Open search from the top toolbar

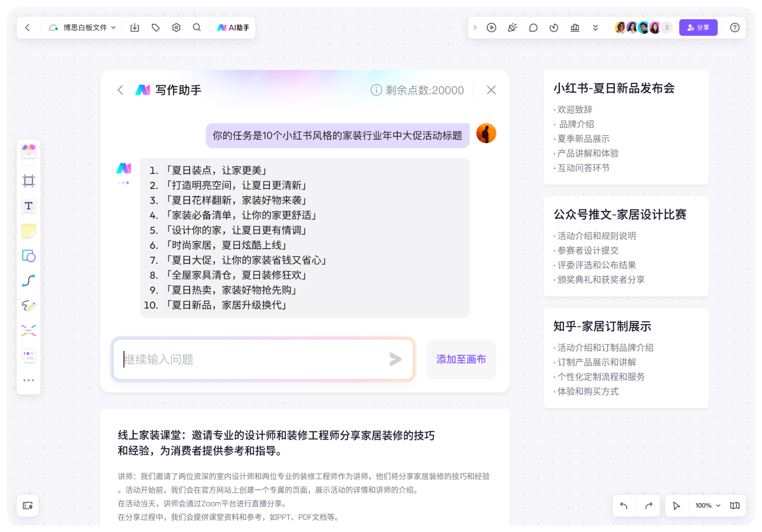[x=197, y=28]
